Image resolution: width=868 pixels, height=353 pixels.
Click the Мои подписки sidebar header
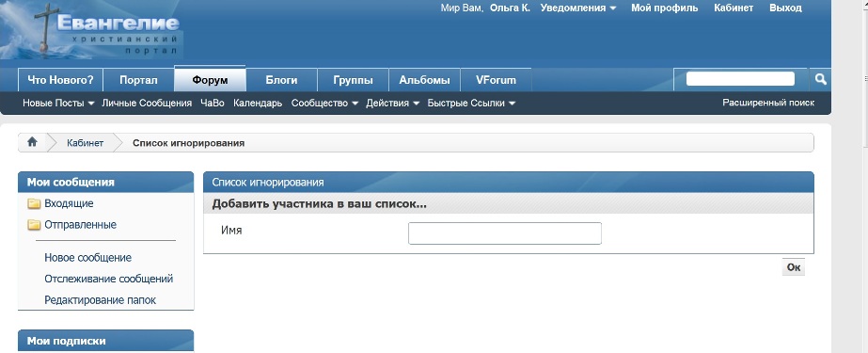105,341
